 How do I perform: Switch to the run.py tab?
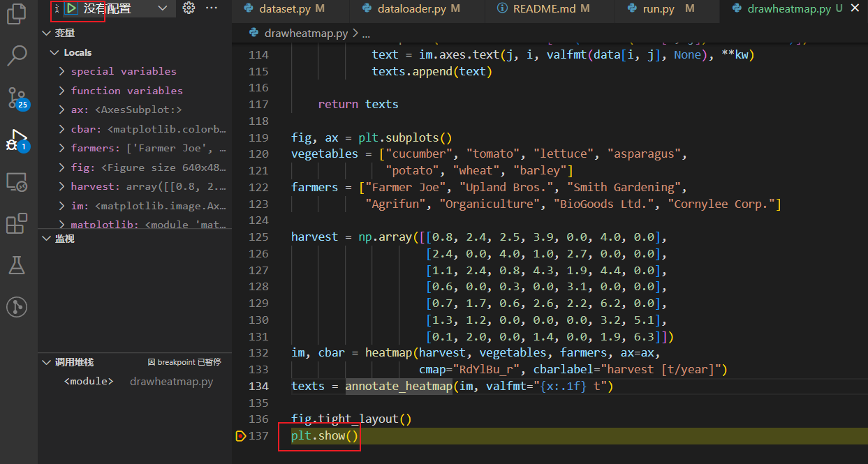point(660,9)
